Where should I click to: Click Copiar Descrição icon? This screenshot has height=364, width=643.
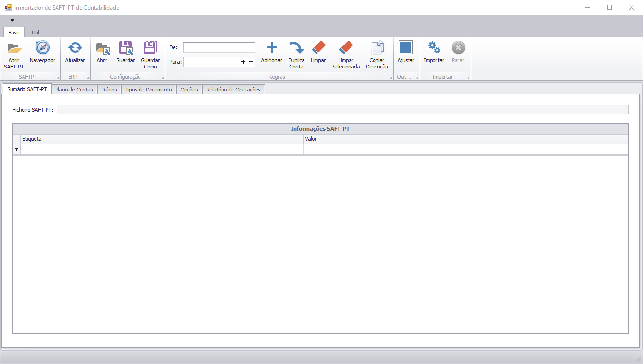coord(377,48)
